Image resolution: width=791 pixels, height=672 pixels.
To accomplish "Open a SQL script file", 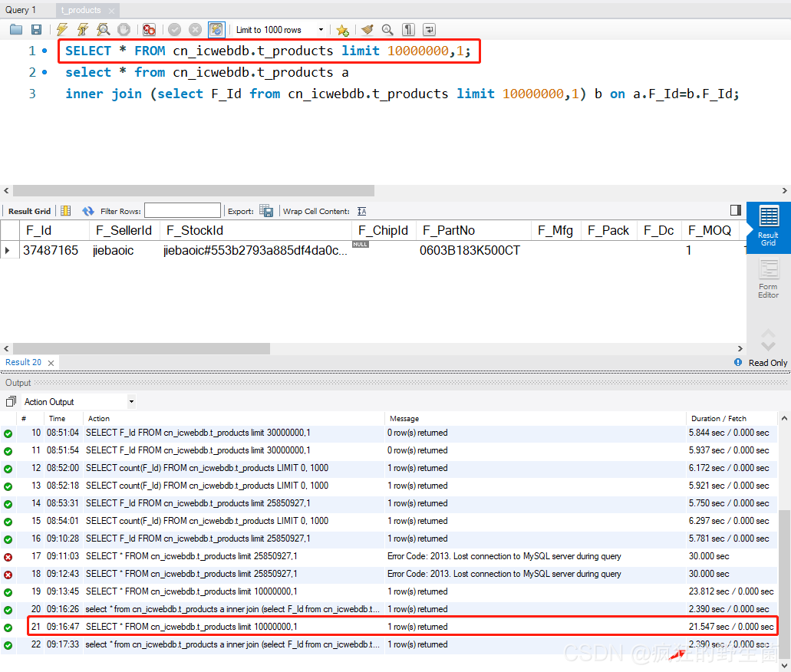I will point(15,29).
